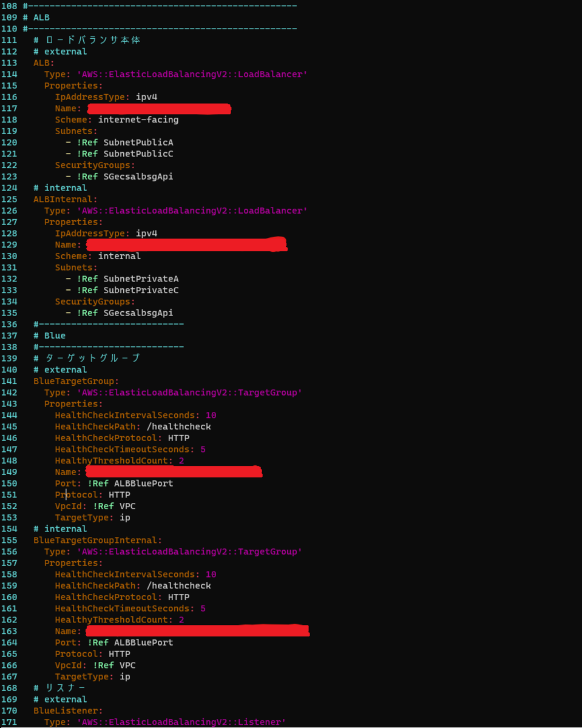
Task: Click '/healthcheck' path value on line 159
Action: (x=178, y=586)
